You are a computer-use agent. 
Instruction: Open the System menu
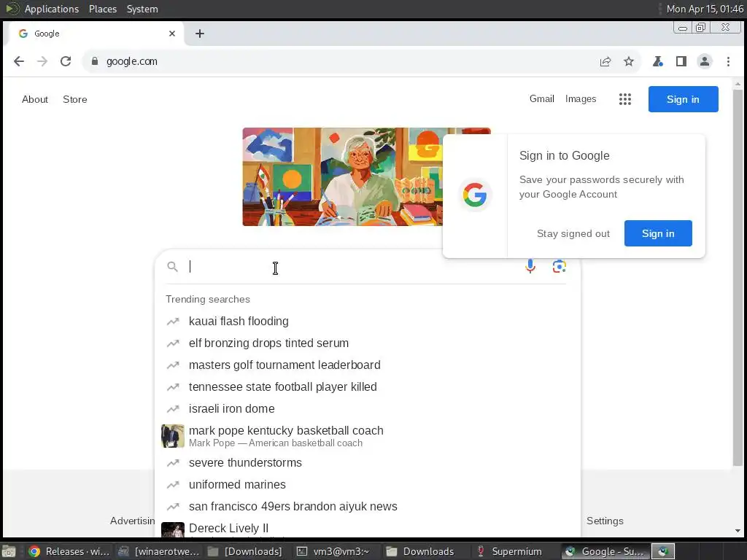[x=142, y=9]
